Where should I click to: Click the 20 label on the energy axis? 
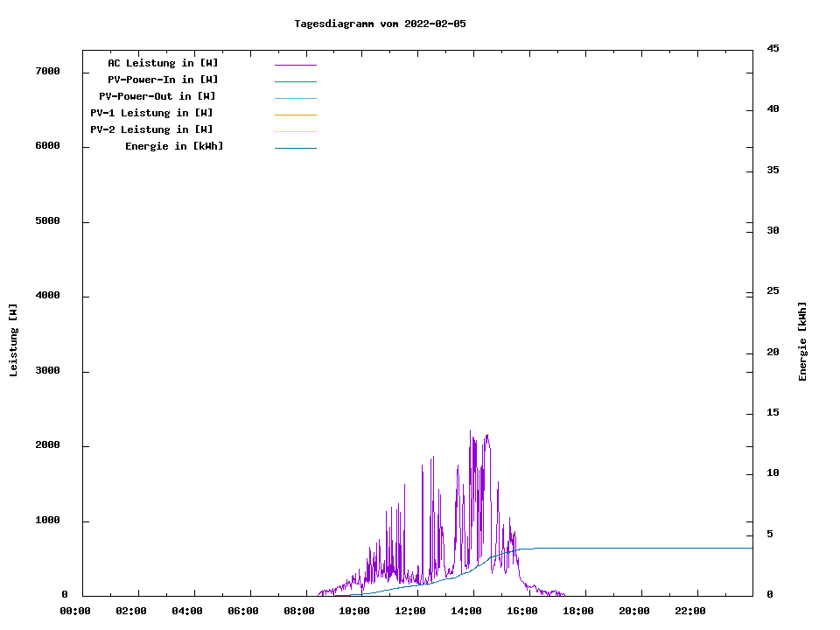(773, 353)
